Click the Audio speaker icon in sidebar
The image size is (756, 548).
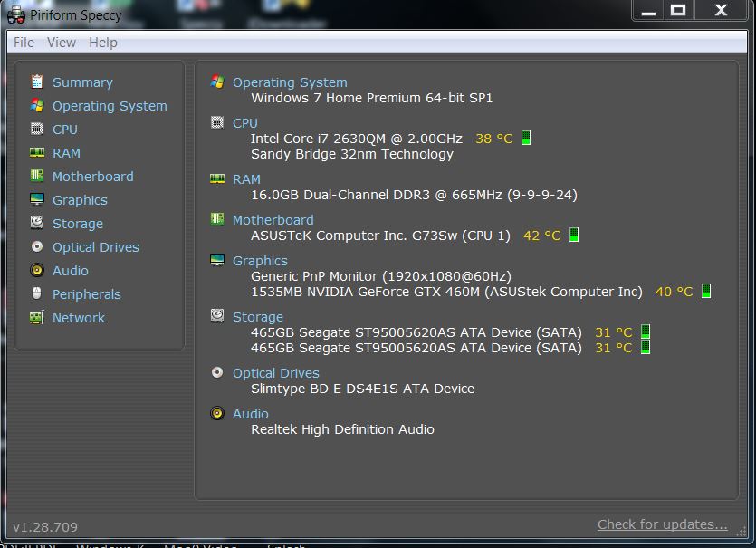pyautogui.click(x=37, y=270)
